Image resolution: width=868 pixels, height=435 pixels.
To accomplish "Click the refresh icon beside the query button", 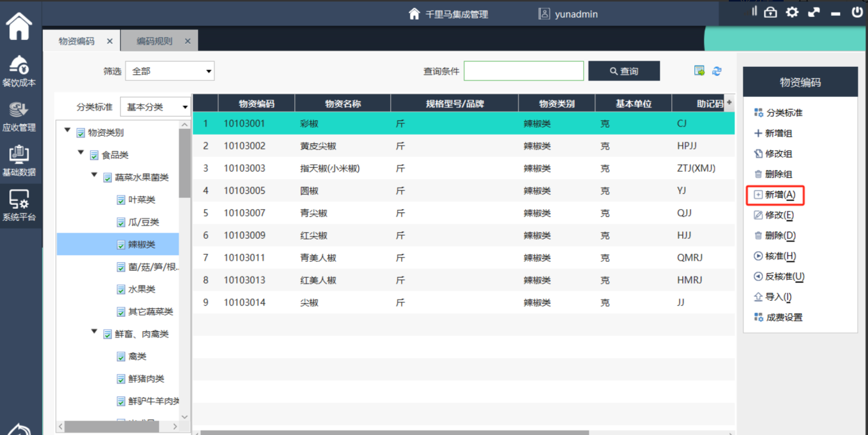I will point(717,71).
